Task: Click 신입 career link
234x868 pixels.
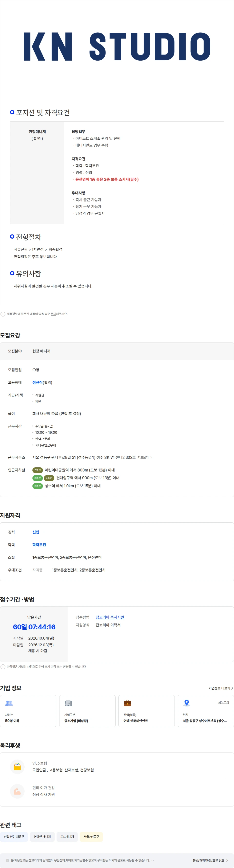Action: (x=36, y=532)
